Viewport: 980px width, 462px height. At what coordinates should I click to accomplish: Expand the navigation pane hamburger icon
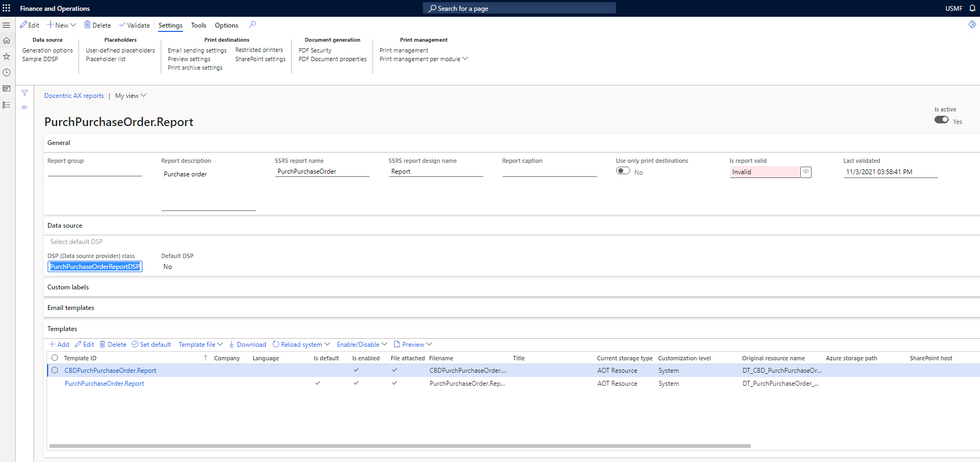point(6,25)
